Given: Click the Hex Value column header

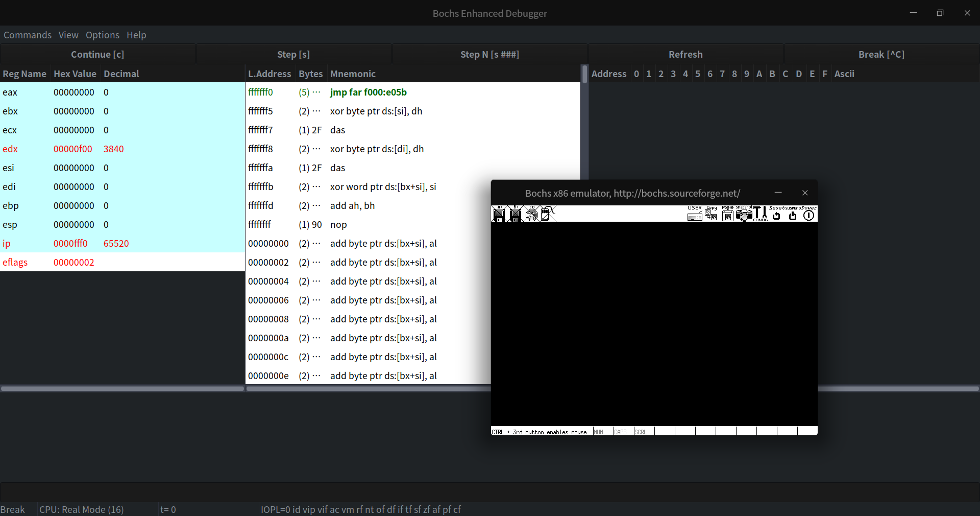Looking at the screenshot, I should coord(75,74).
